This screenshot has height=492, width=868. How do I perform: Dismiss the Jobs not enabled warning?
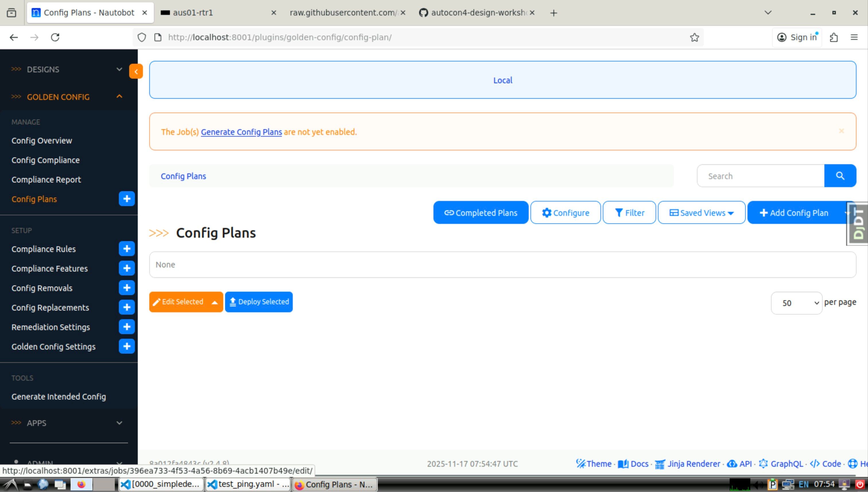pyautogui.click(x=841, y=131)
